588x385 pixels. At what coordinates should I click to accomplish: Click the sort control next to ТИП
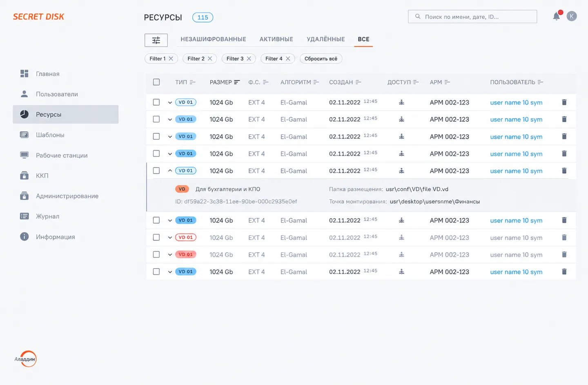[x=193, y=82]
